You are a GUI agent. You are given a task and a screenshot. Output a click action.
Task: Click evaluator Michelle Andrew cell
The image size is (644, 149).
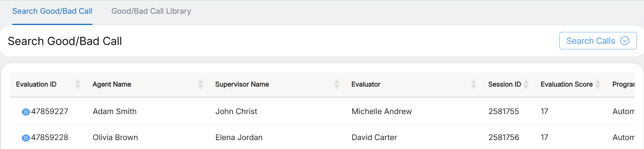382,111
